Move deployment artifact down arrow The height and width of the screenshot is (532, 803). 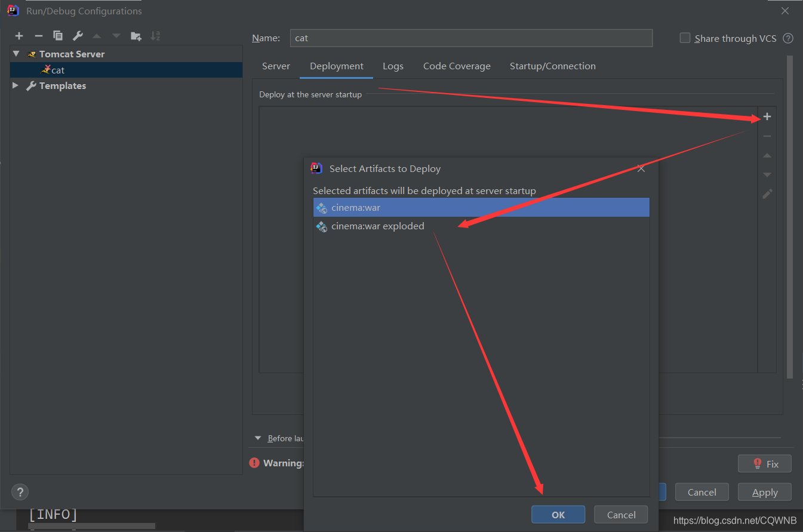point(767,174)
